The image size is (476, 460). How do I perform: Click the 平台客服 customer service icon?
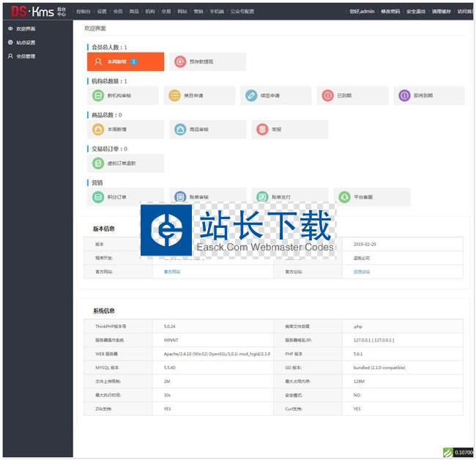(345, 197)
